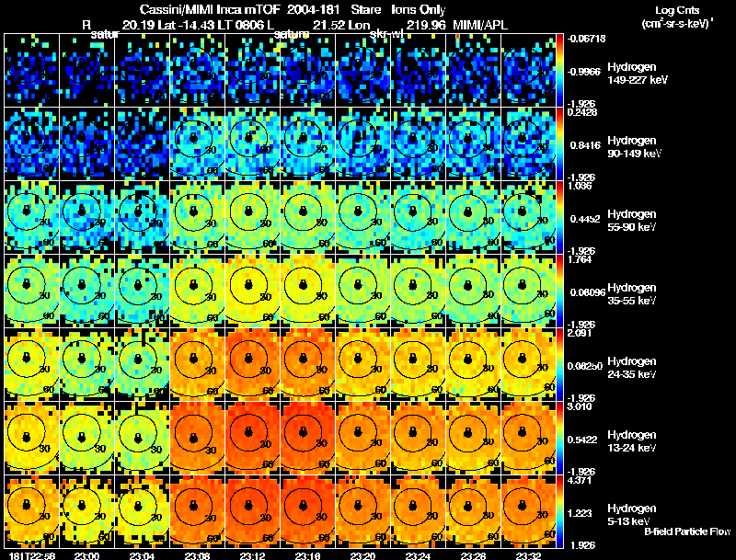Click the 'skr-wl' label above the grid
The width and height of the screenshot is (736, 560).
386,34
